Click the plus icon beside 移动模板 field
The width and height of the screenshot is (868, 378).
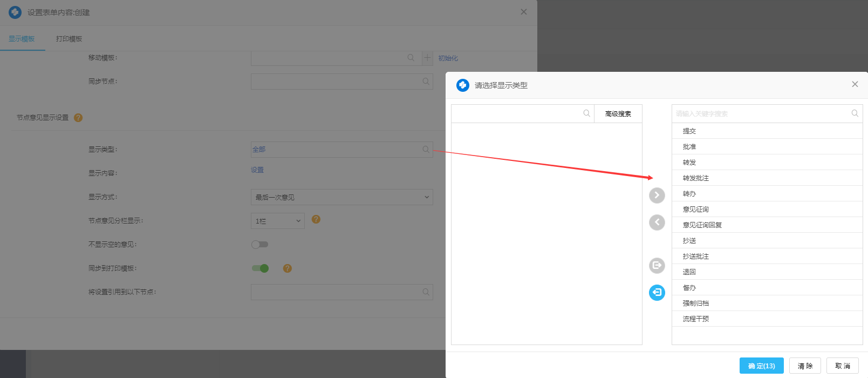tap(427, 58)
